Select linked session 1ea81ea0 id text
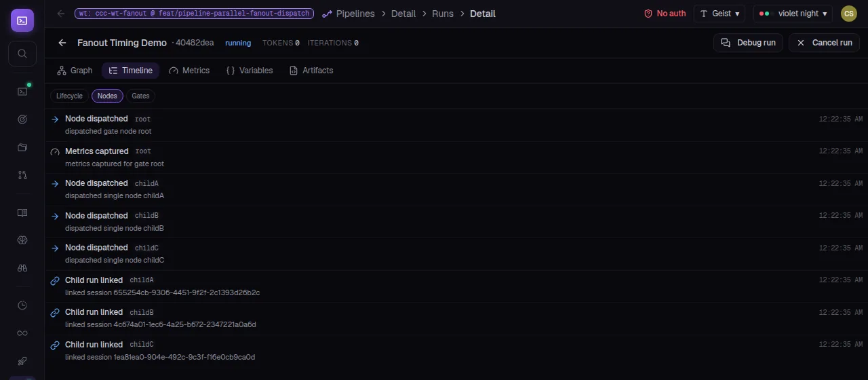Image resolution: width=868 pixels, height=380 pixels. pyautogui.click(x=160, y=357)
